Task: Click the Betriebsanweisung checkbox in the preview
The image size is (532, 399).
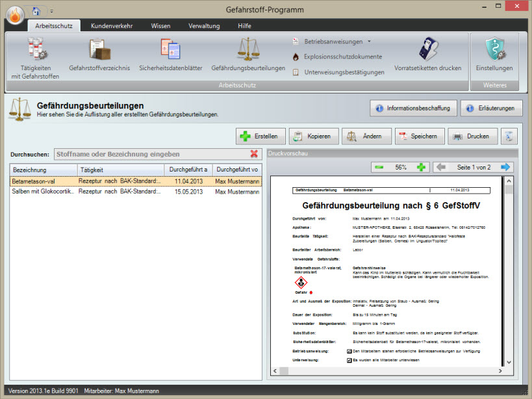Action: (349, 351)
